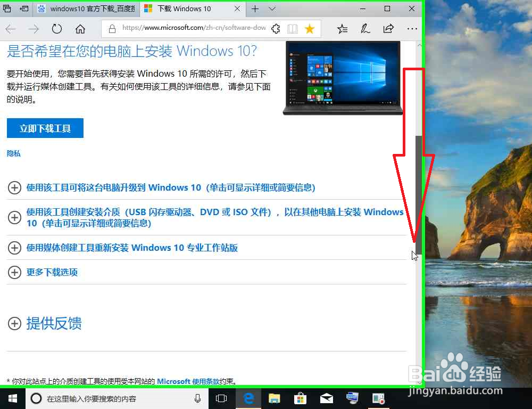Image resolution: width=532 pixels, height=409 pixels.
Task: Minimize the Edge window
Action: click(x=363, y=9)
